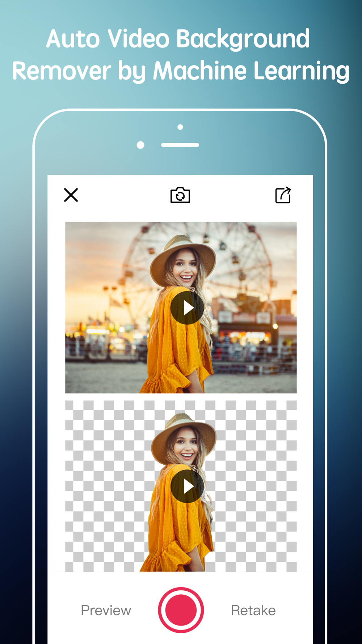
Task: Play the background-removed video preview
Action: (187, 486)
